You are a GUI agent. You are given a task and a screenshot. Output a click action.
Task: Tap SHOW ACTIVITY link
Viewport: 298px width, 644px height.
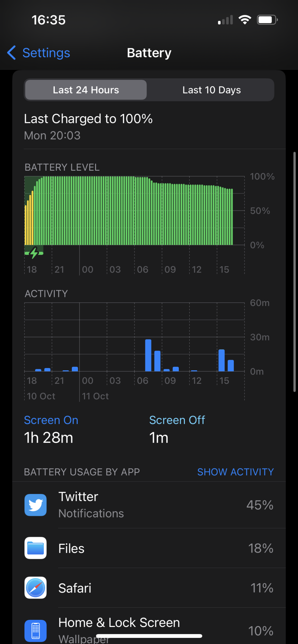pos(236,472)
